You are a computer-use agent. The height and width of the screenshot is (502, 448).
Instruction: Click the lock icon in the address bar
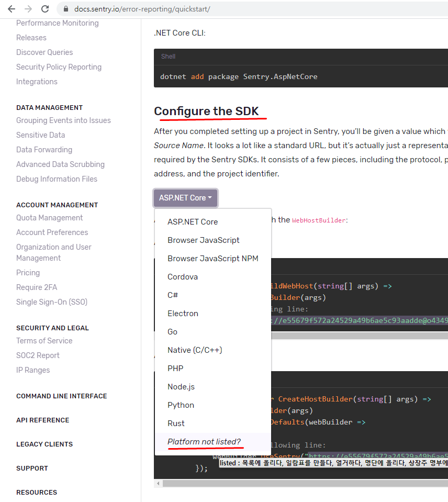point(66,9)
